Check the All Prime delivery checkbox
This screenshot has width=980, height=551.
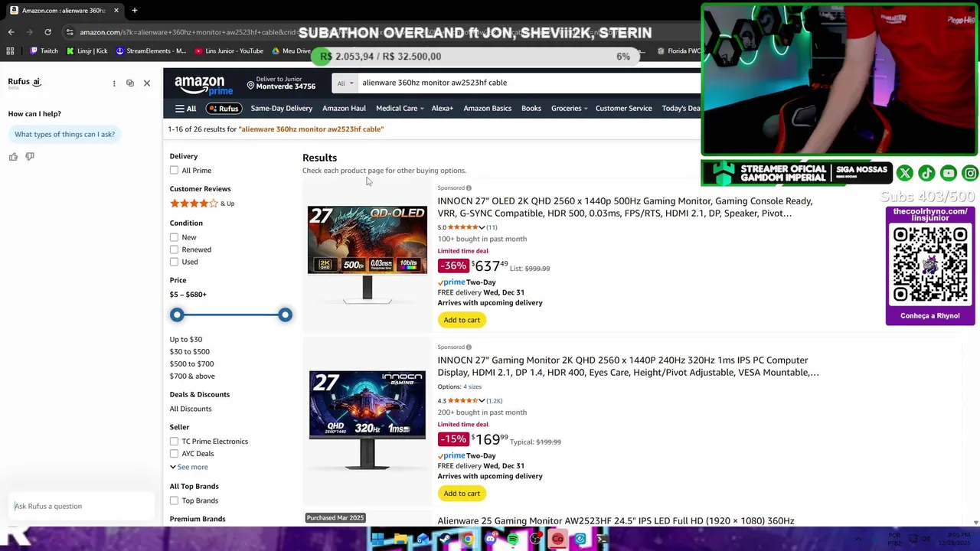click(x=174, y=171)
